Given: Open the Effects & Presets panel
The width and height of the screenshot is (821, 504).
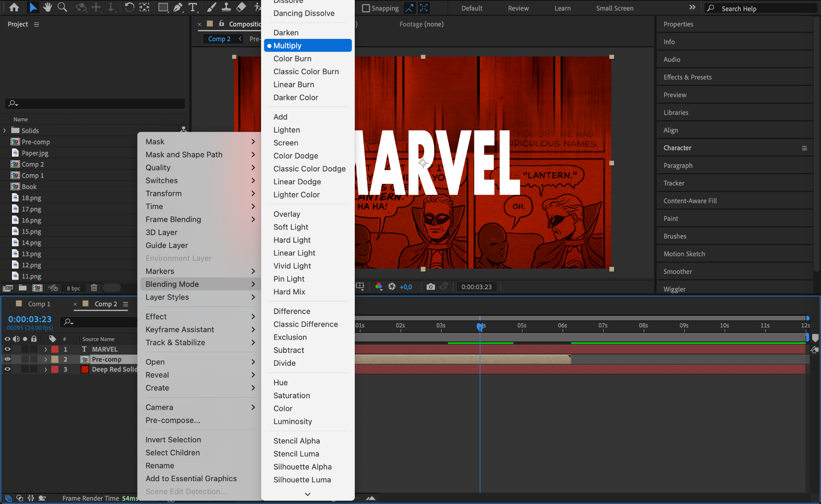Looking at the screenshot, I should [687, 77].
